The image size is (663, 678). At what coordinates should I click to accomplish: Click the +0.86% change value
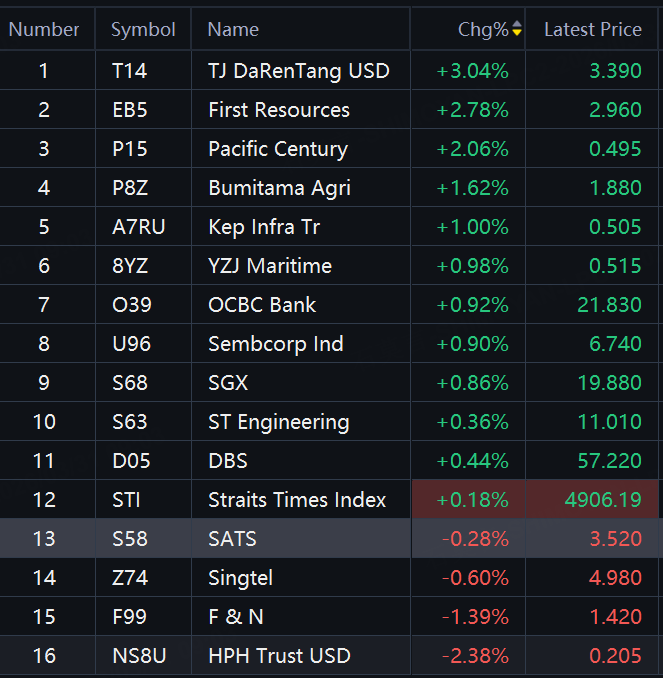click(x=472, y=383)
